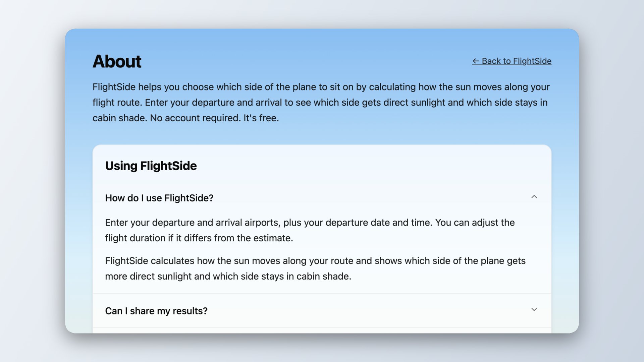The width and height of the screenshot is (644, 362).
Task: Follow the Back to FlightSide link
Action: coord(512,61)
